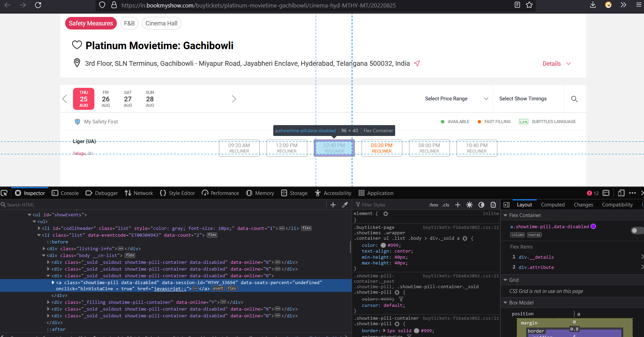
Task: Show more toolbar items via overflow chevron
Action: point(623,5)
